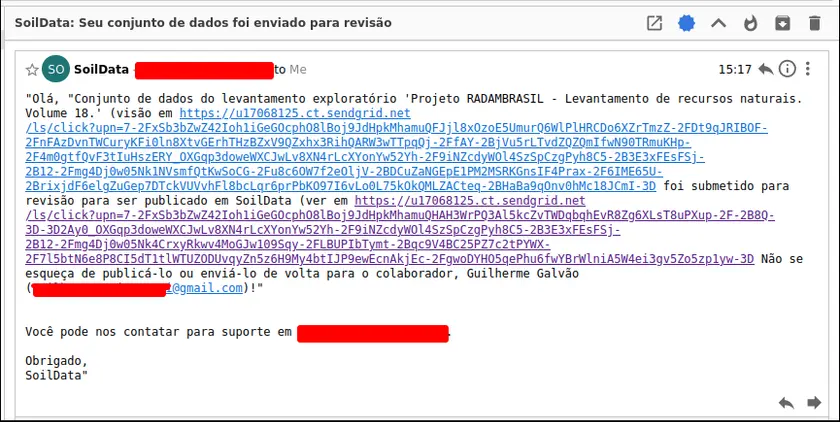
Task: Click the redacted support contact link
Action: click(x=372, y=331)
